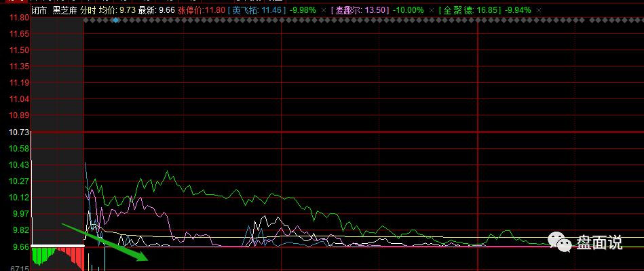
Task: Click the blue diamond marker at top
Action: click(116, 20)
